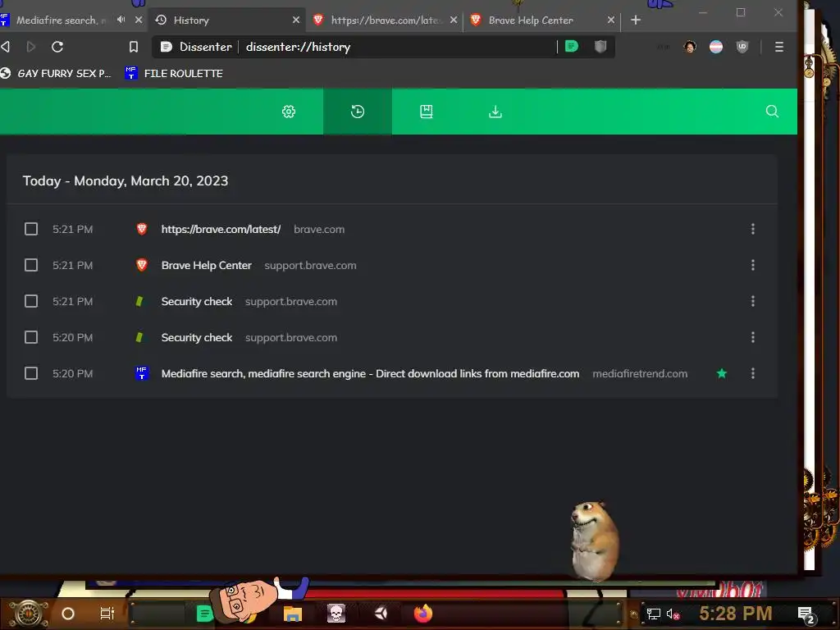Screen dimensions: 840x630
Task: Open the uBlock shield extension icon
Action: [742, 47]
